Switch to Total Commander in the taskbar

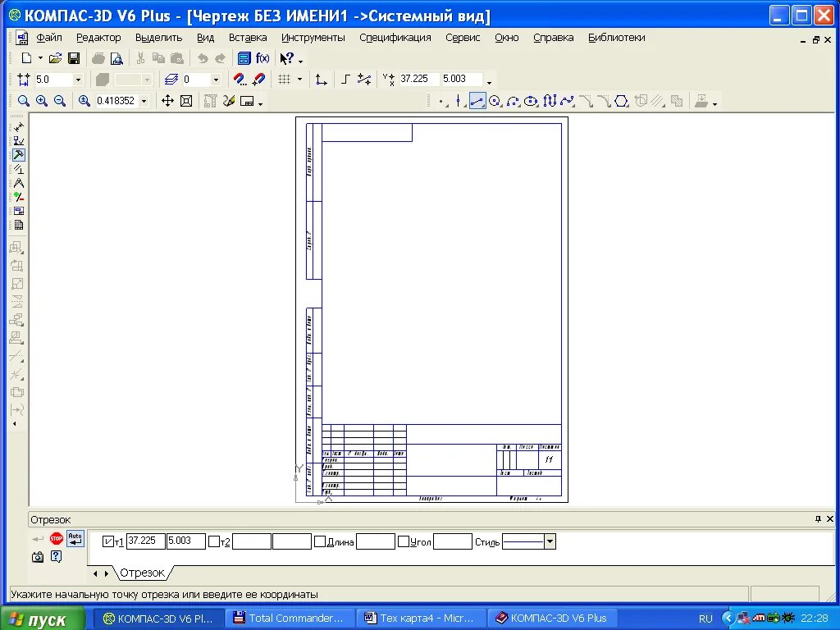click(290, 619)
